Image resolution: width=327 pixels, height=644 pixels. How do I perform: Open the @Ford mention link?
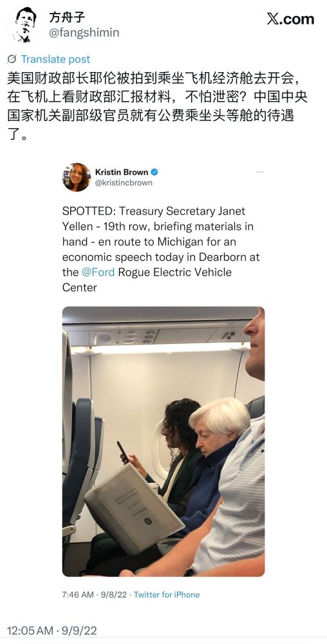click(98, 272)
